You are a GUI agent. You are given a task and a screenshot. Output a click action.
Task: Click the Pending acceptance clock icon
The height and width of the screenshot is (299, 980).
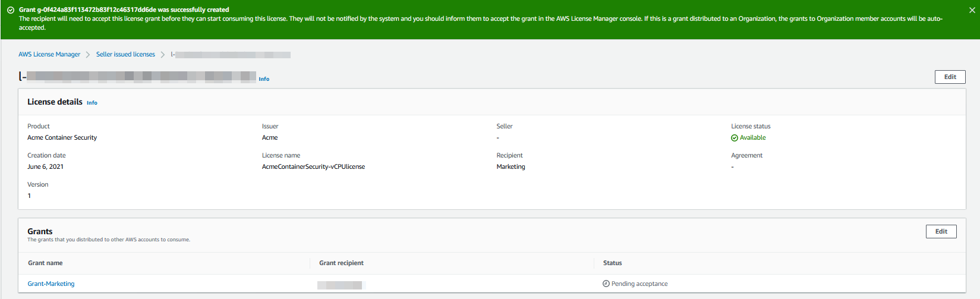[606, 284]
